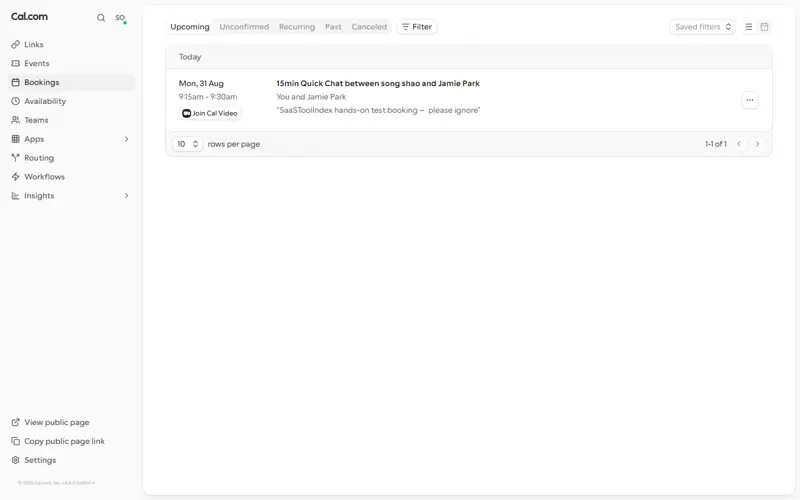
Task: Expand the Apps submenu chevron
Action: pos(127,139)
